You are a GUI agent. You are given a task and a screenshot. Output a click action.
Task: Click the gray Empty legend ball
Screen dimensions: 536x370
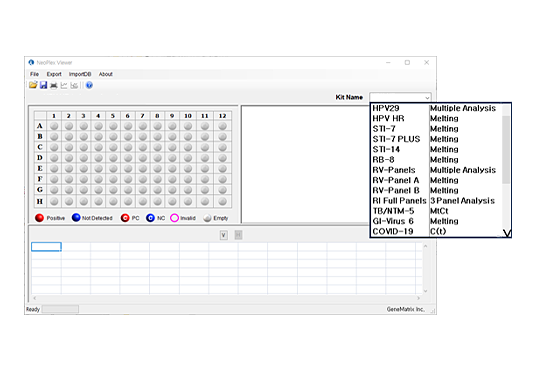click(207, 218)
